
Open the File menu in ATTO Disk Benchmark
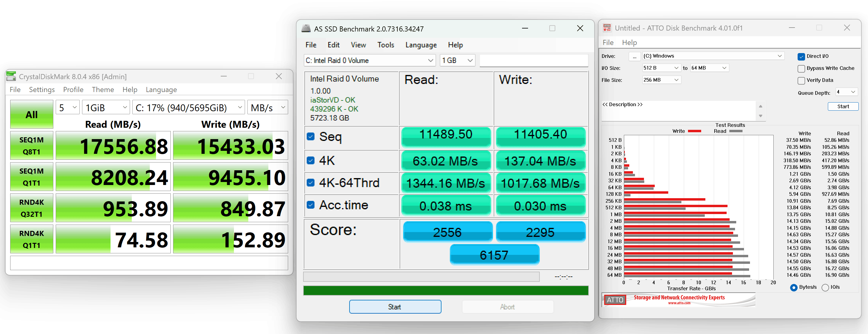(x=608, y=43)
